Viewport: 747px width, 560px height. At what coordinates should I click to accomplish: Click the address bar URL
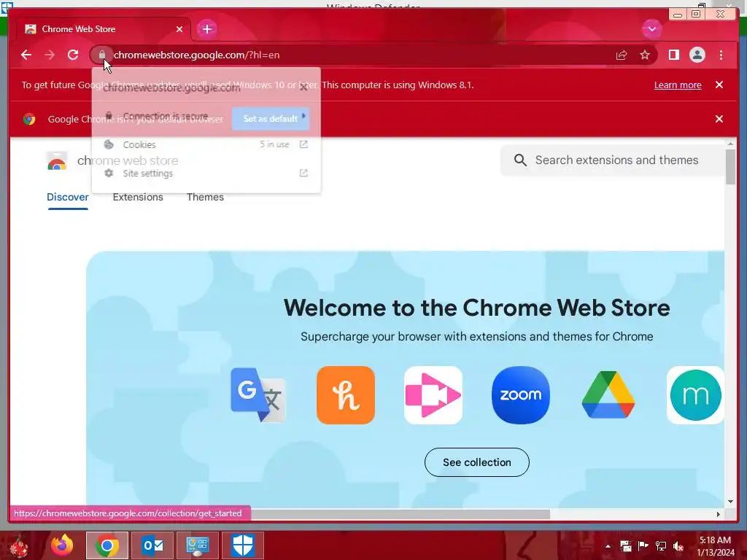coord(196,55)
